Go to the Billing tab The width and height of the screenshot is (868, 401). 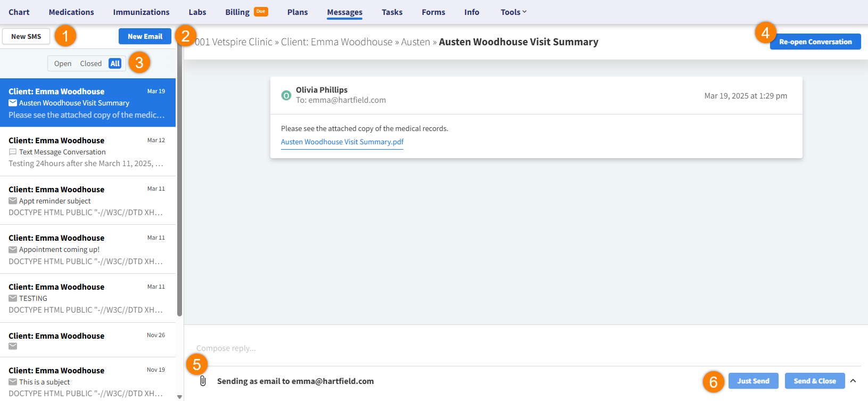(237, 12)
